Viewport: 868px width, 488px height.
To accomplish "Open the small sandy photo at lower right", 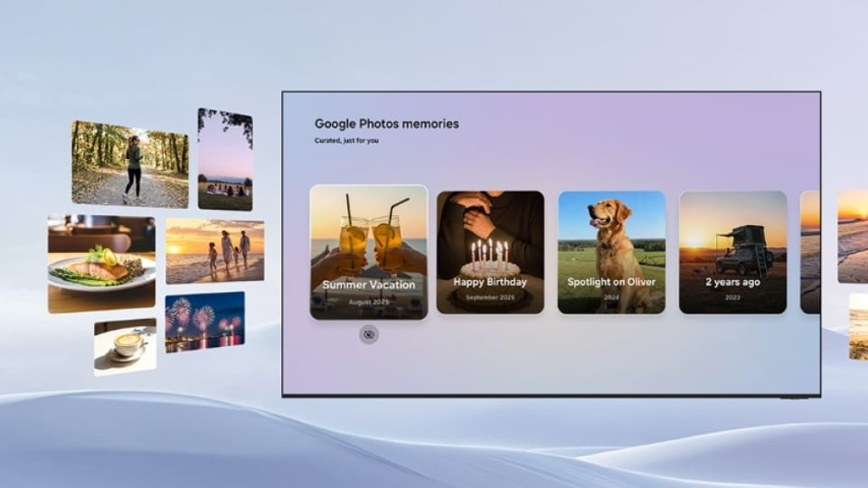I will tap(859, 326).
